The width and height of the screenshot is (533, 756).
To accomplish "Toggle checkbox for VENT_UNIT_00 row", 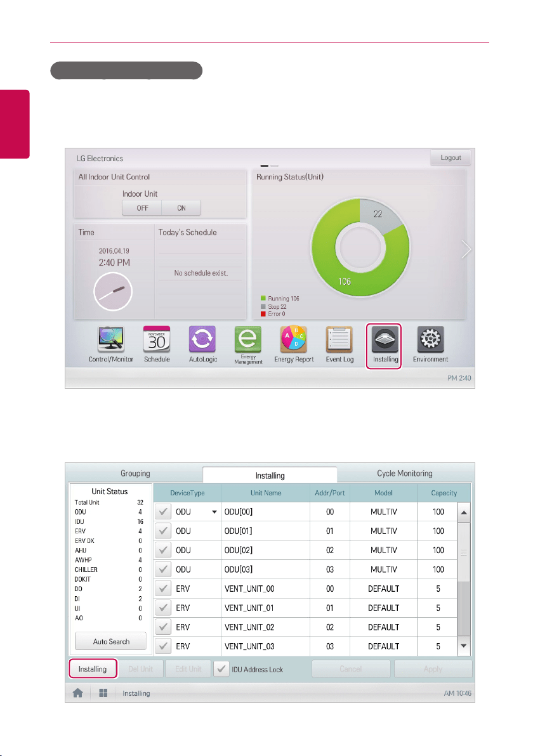I will point(164,589).
